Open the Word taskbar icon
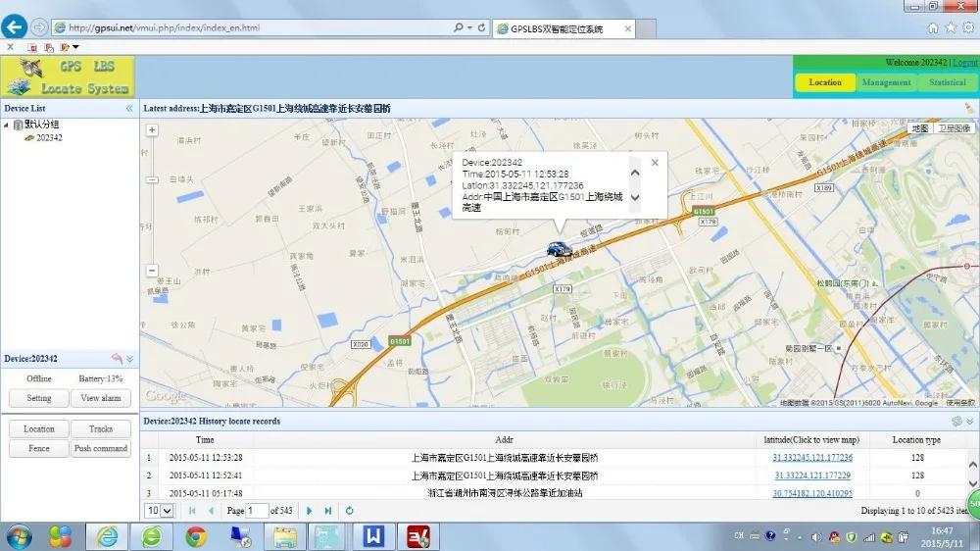This screenshot has height=551, width=980. (x=373, y=536)
